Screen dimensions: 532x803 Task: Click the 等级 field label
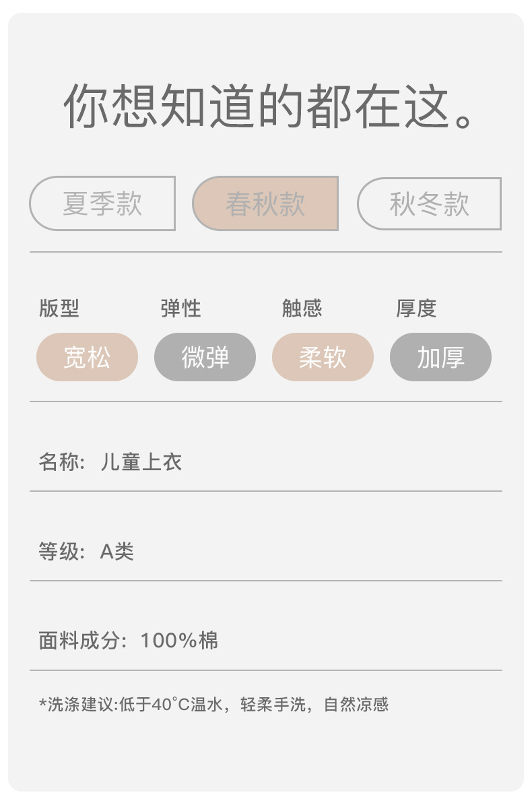click(59, 552)
